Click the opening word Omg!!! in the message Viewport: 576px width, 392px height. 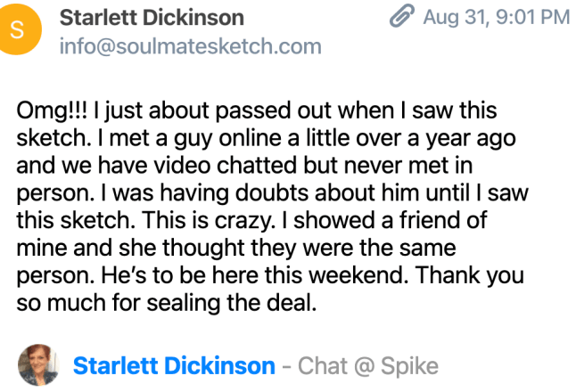53,110
